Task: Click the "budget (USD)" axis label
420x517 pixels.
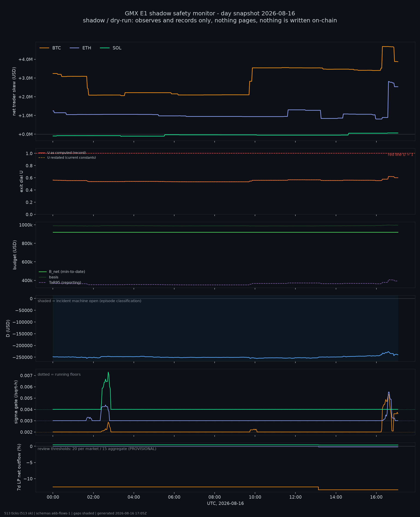Action: [x=15, y=255]
